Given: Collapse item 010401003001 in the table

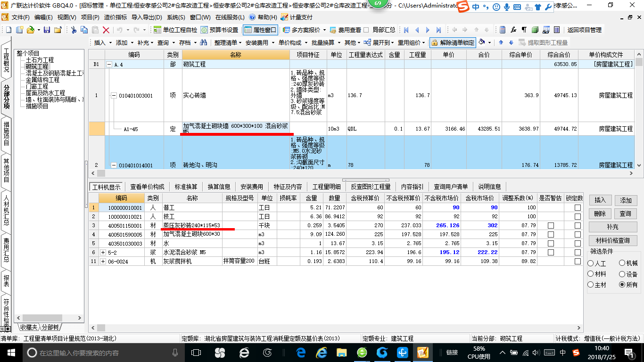Looking at the screenshot, I should [114, 96].
